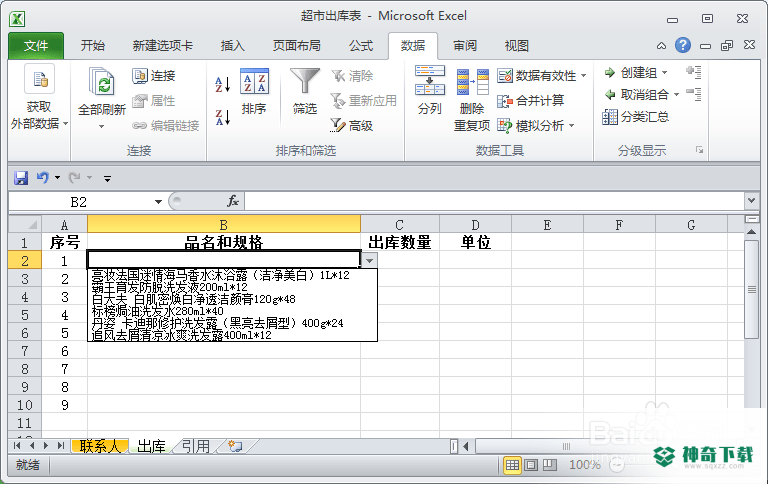The width and height of the screenshot is (768, 484).
Task: Open the Group (创建组) dropdown arrow
Action: click(665, 73)
